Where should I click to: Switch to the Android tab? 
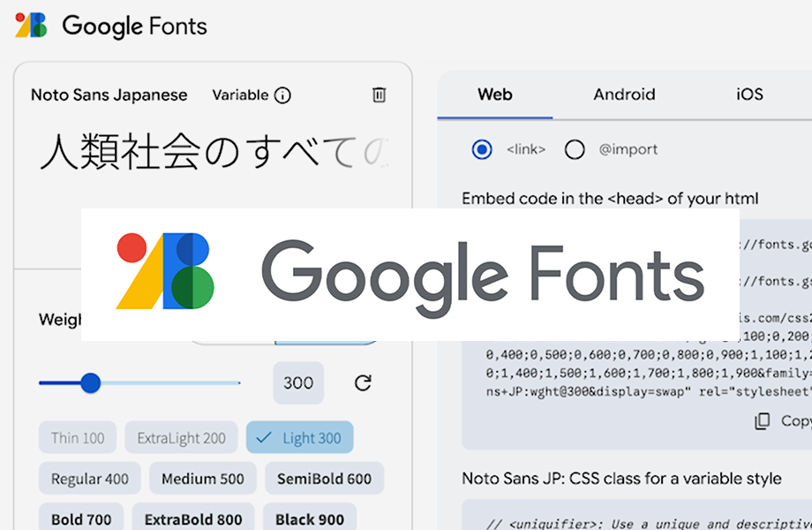click(x=624, y=95)
